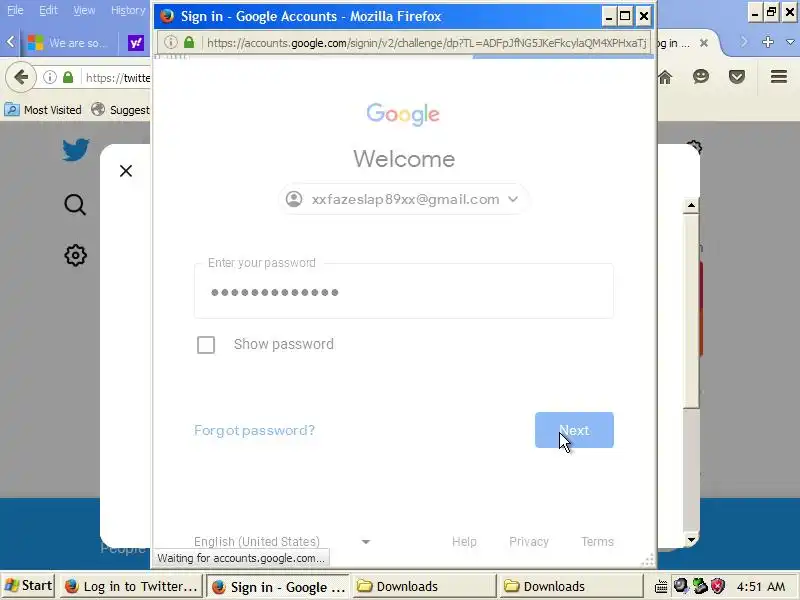This screenshot has height=600, width=800.
Task: Click the system clock showing 4:51 AM
Action: 761,586
